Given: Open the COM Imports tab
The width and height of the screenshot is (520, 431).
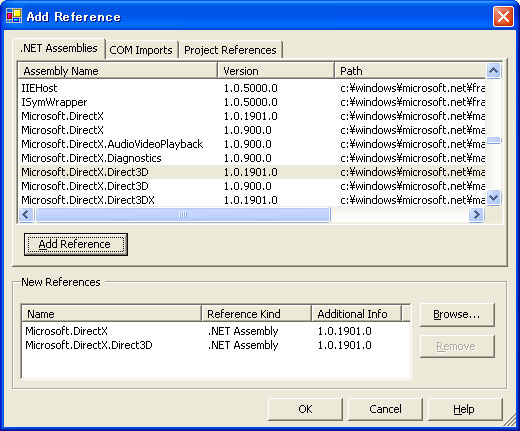Looking at the screenshot, I should tap(141, 50).
